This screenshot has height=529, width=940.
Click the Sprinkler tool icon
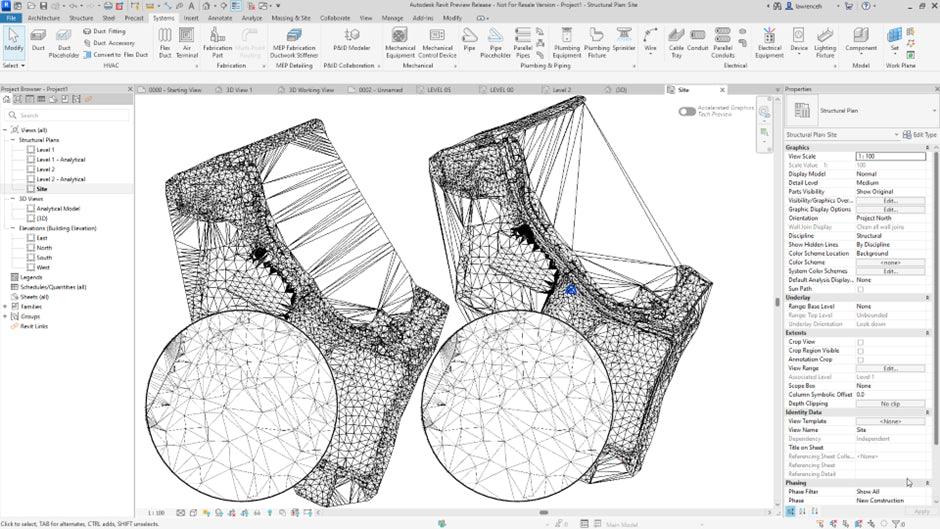point(624,41)
